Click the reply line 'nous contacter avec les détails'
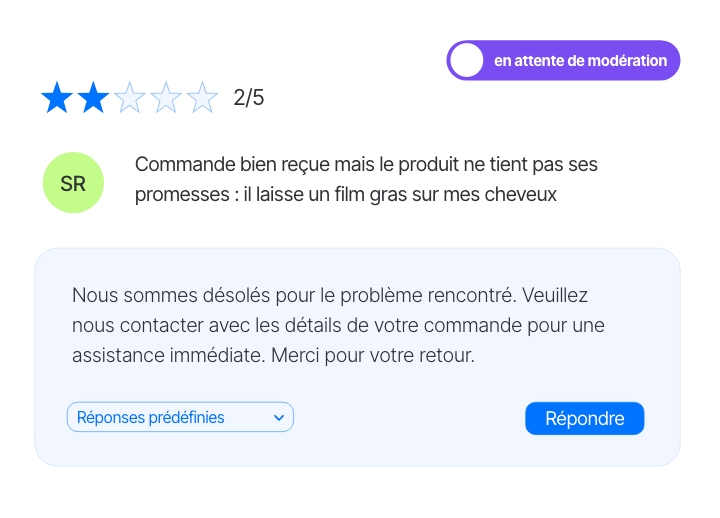The image size is (720, 518). tap(200, 326)
